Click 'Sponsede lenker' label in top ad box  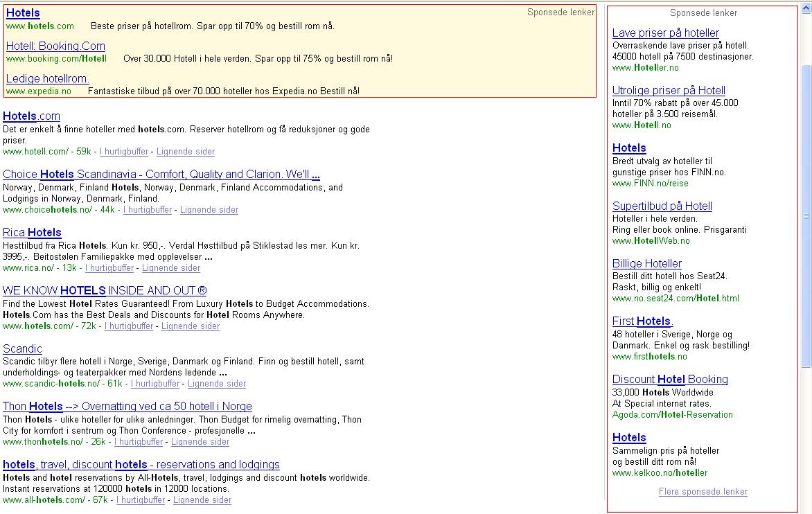click(x=561, y=12)
